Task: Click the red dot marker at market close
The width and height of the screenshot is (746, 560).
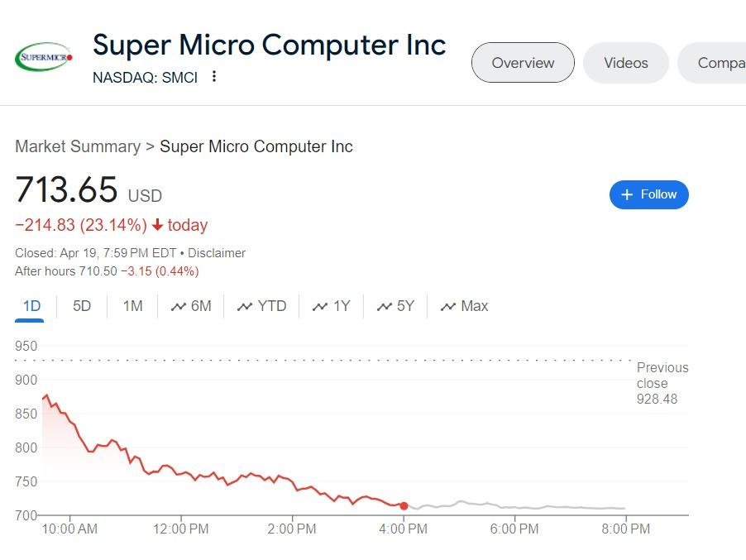Action: pyautogui.click(x=404, y=505)
